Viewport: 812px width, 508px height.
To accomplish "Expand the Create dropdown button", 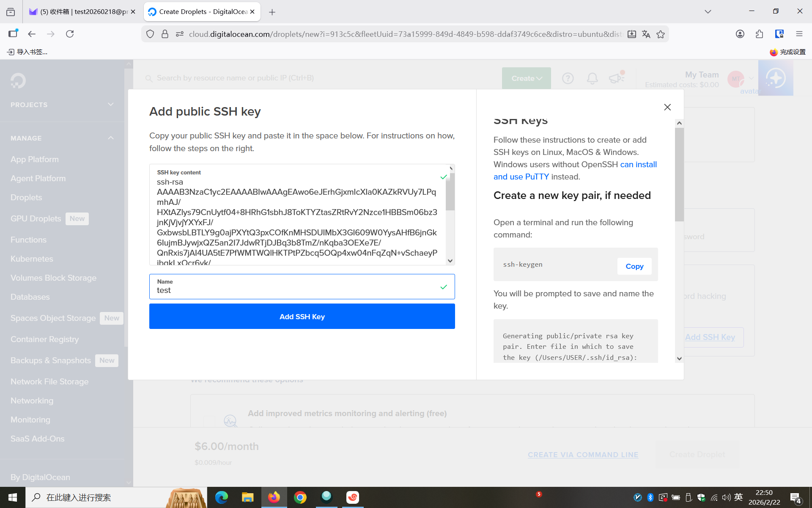I will pos(526,78).
